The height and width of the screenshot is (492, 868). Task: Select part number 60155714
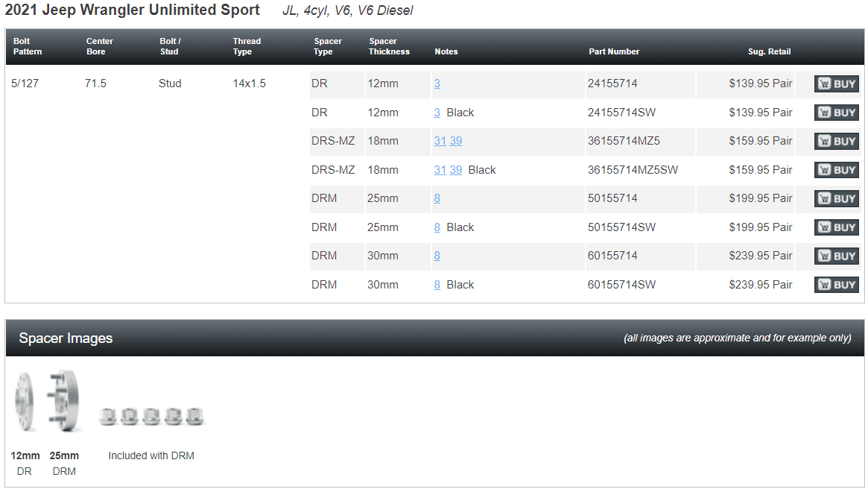pyautogui.click(x=612, y=256)
